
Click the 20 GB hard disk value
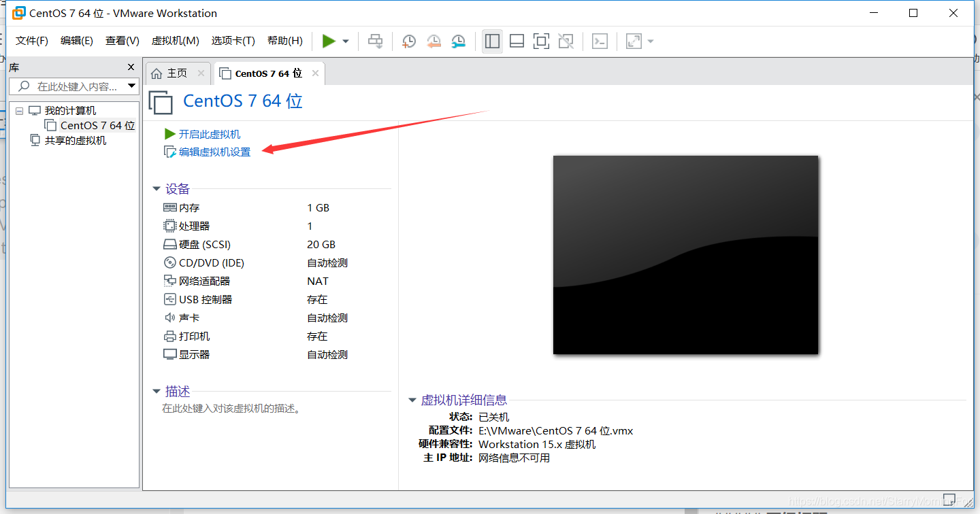tap(321, 244)
